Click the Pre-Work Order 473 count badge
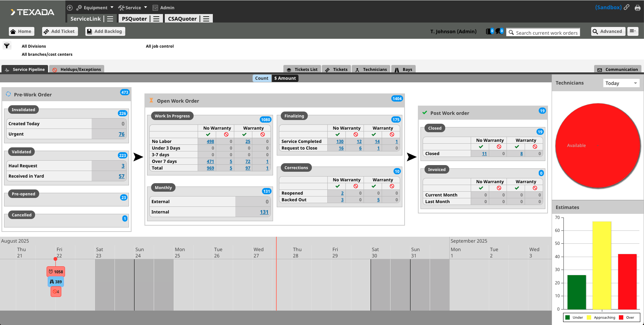Screen dimensions: 644x325 [125, 92]
